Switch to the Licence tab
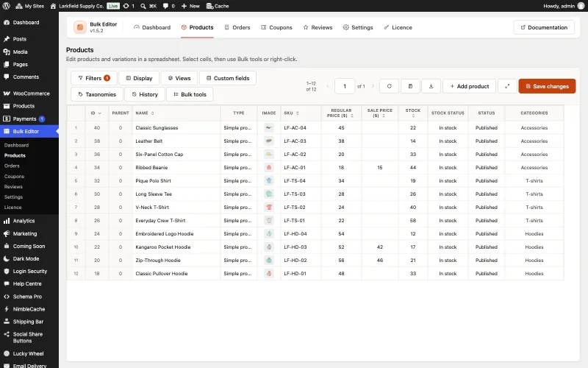 (x=398, y=27)
